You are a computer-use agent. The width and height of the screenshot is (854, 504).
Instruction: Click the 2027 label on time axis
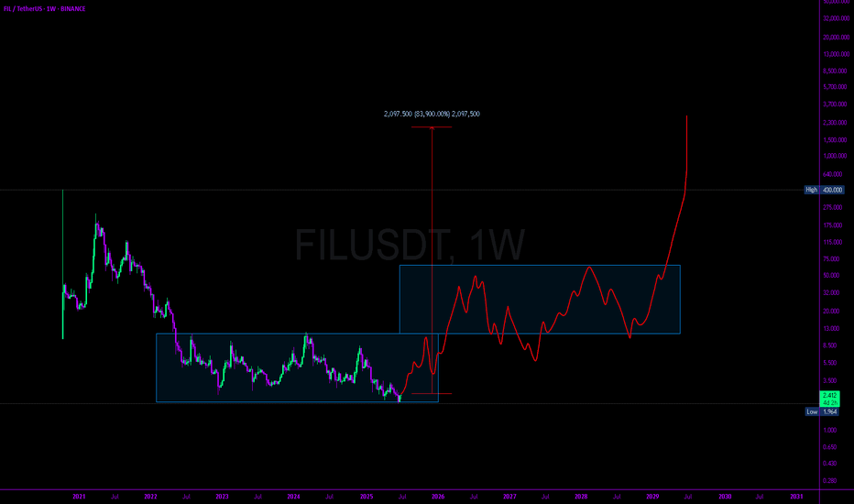[509, 497]
